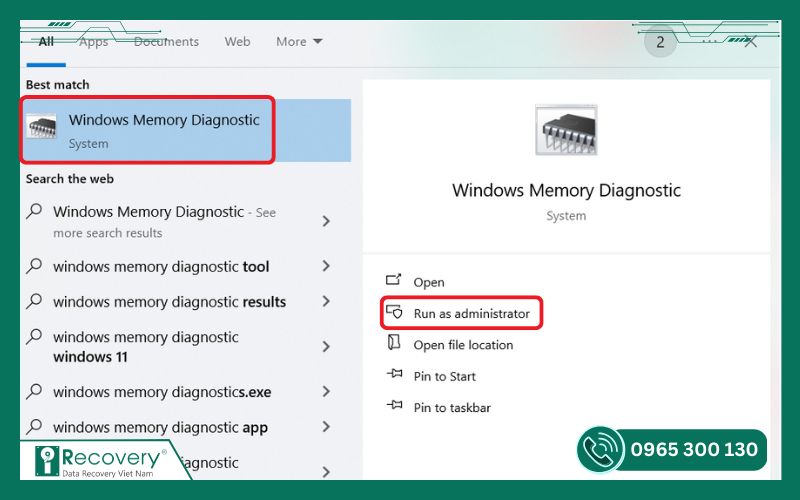Choose Run as administrator
800x500 pixels.
[x=471, y=313]
